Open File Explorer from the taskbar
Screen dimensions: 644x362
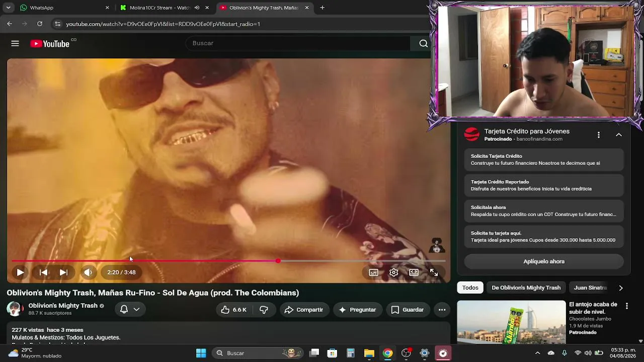(x=369, y=353)
